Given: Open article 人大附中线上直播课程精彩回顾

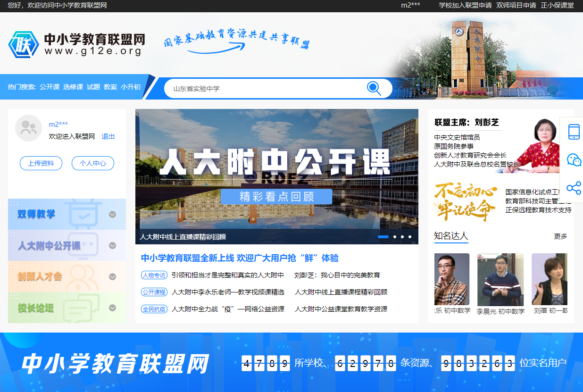Looking at the screenshot, I should 341,292.
